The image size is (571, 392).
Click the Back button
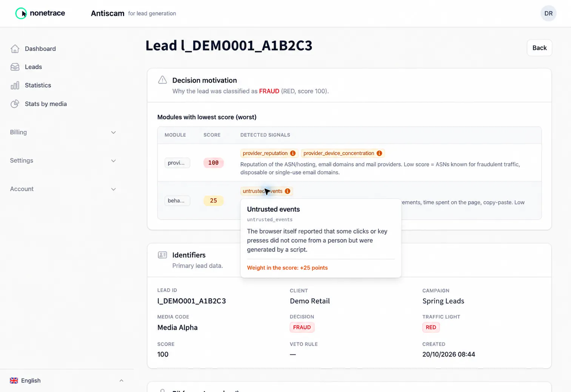pyautogui.click(x=539, y=48)
